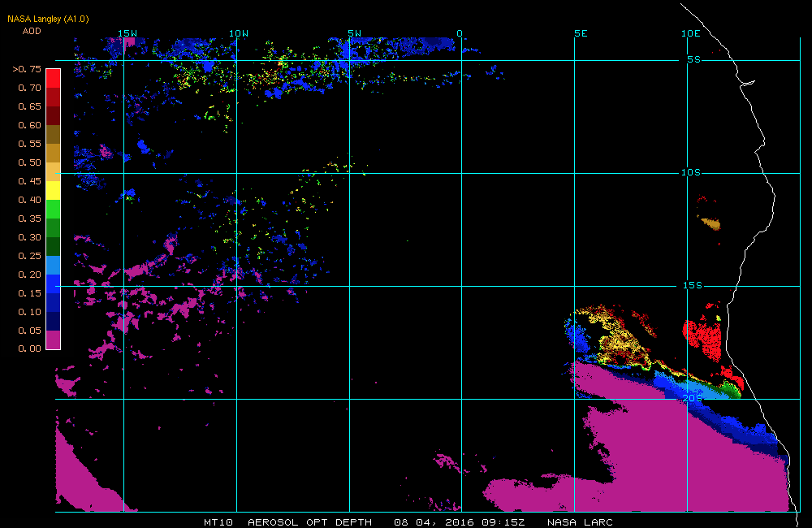Click 'MT10' in the bottom caption
Viewport: 812px width, 528px height.
218,522
